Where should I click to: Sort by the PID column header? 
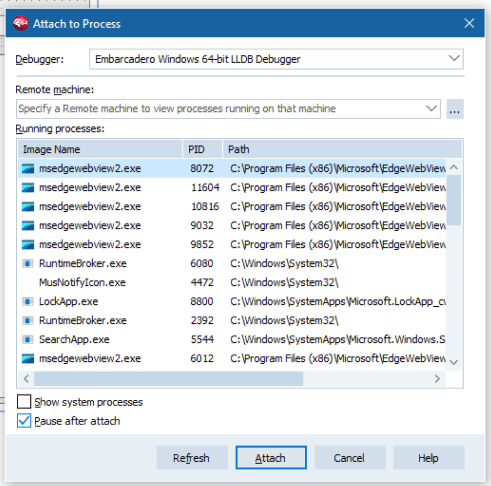pos(202,149)
